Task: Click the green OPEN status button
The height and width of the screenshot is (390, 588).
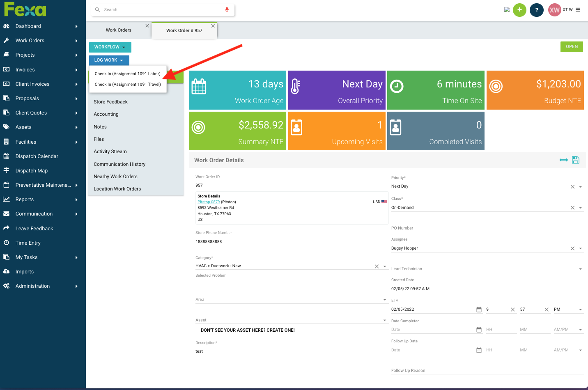Action: [572, 47]
